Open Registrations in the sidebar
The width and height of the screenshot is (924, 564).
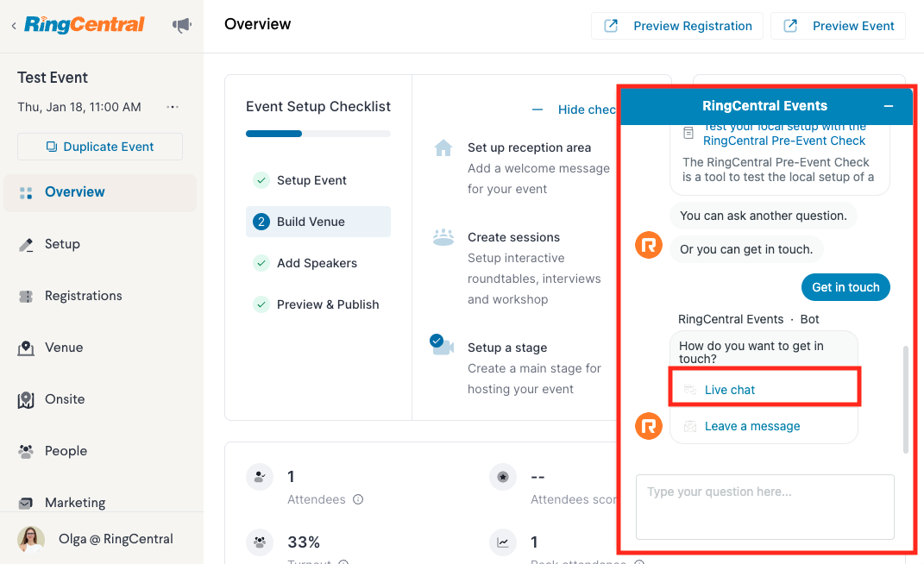pos(83,296)
